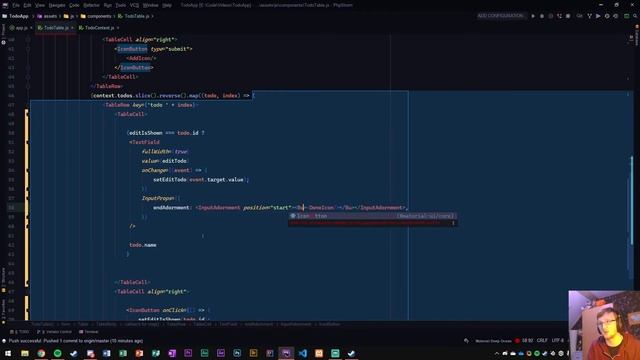Open the View menu

[40, 5]
